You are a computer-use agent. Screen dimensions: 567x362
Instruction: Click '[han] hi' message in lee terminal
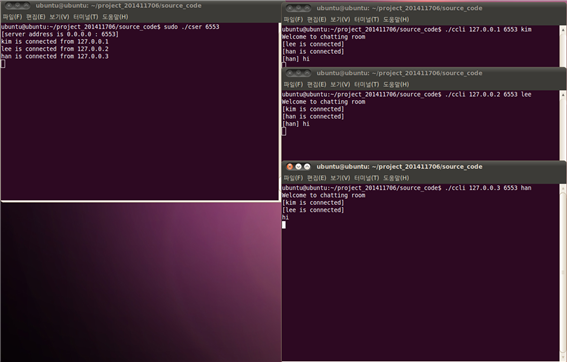296,124
